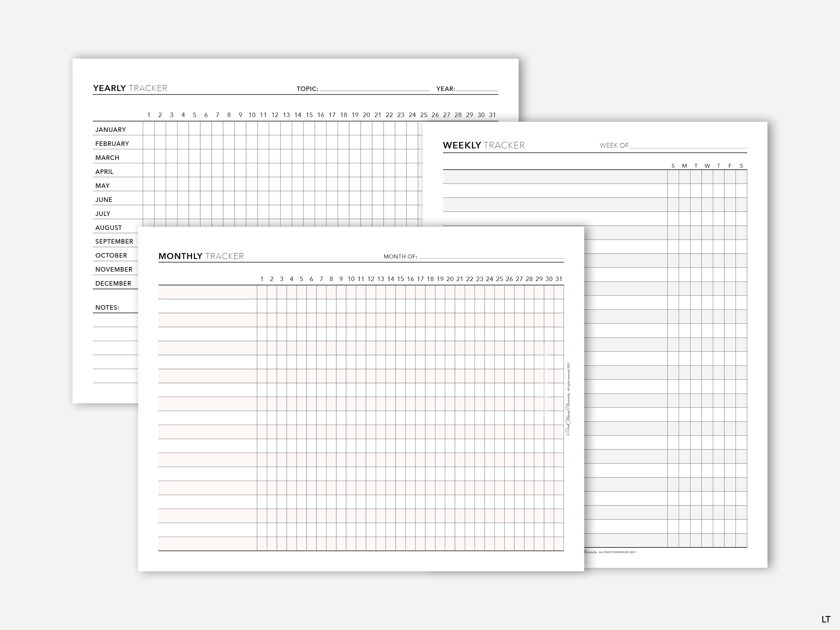
Task: Click day 15 header on Yearly Tracker
Action: 309,115
